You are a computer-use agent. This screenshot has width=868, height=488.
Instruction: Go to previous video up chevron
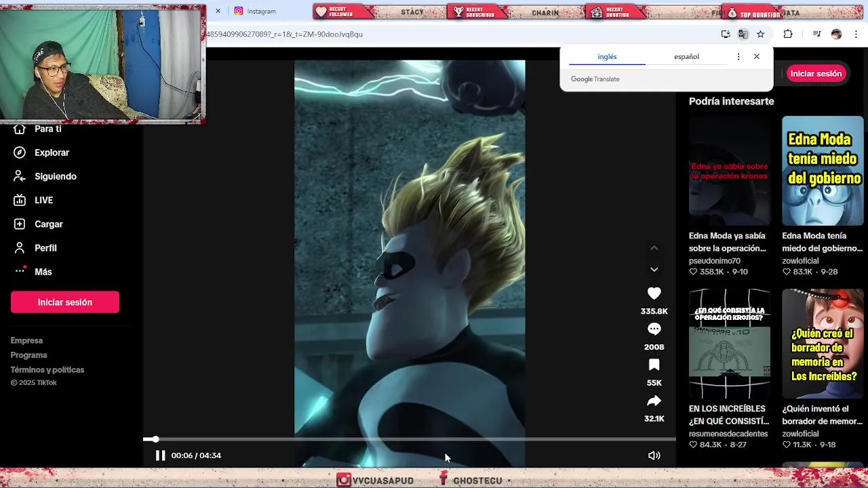click(654, 248)
